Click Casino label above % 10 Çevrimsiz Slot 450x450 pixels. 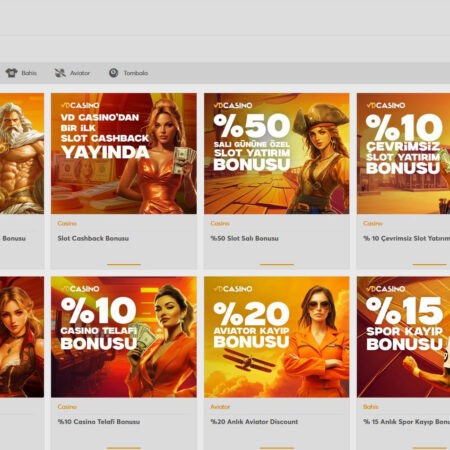coord(373,223)
